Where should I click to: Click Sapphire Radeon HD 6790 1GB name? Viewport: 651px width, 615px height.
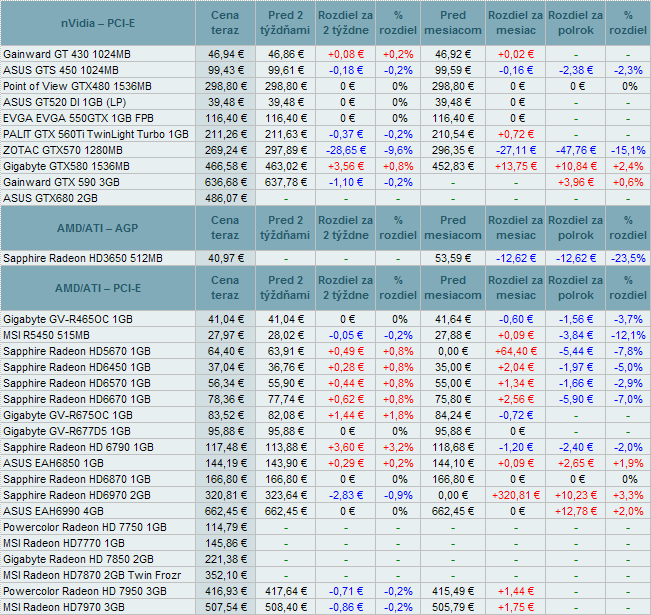coord(78,447)
